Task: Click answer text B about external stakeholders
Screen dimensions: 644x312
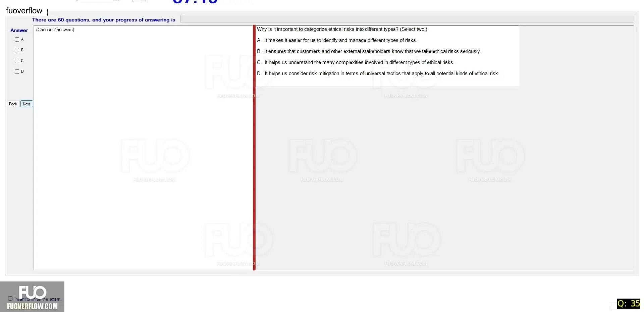Action: coord(369,51)
